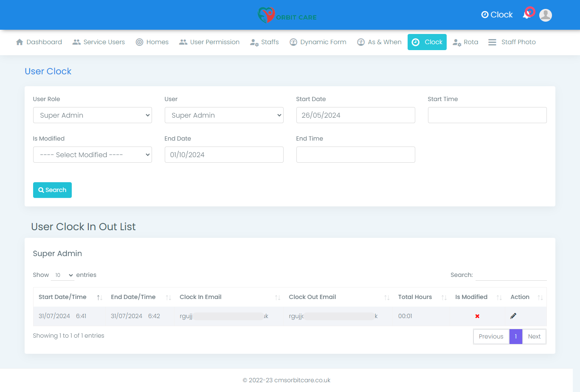The height and width of the screenshot is (392, 580).
Task: Open the User Role dropdown
Action: point(92,115)
